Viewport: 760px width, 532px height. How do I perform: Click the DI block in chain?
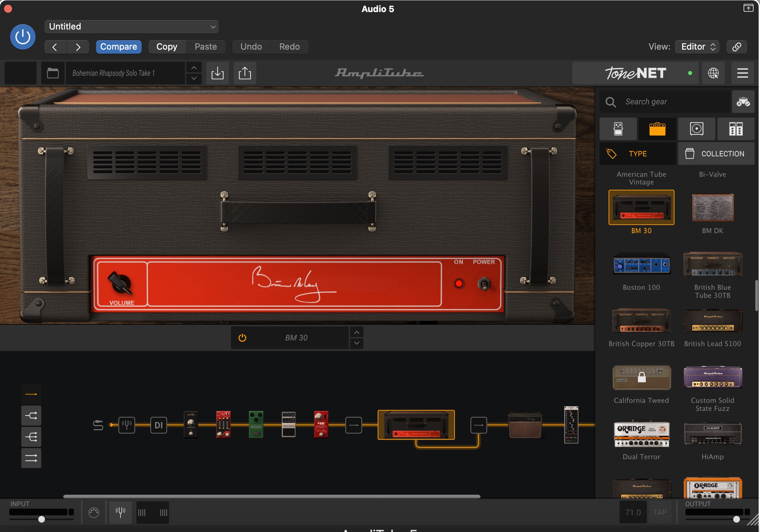[158, 425]
